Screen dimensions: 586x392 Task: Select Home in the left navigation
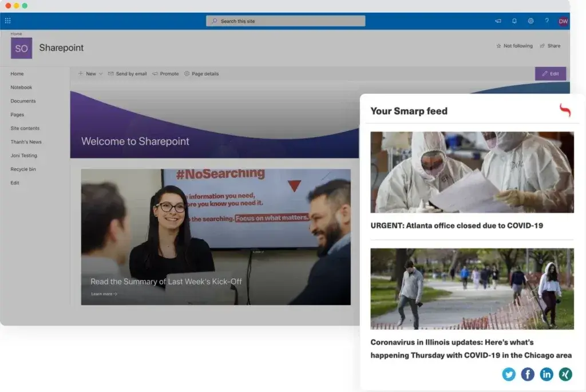pos(17,74)
